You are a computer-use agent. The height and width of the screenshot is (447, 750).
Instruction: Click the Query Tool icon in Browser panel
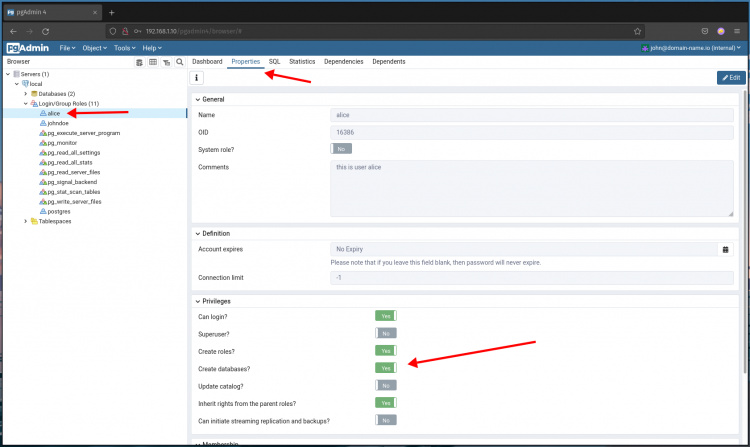point(140,62)
